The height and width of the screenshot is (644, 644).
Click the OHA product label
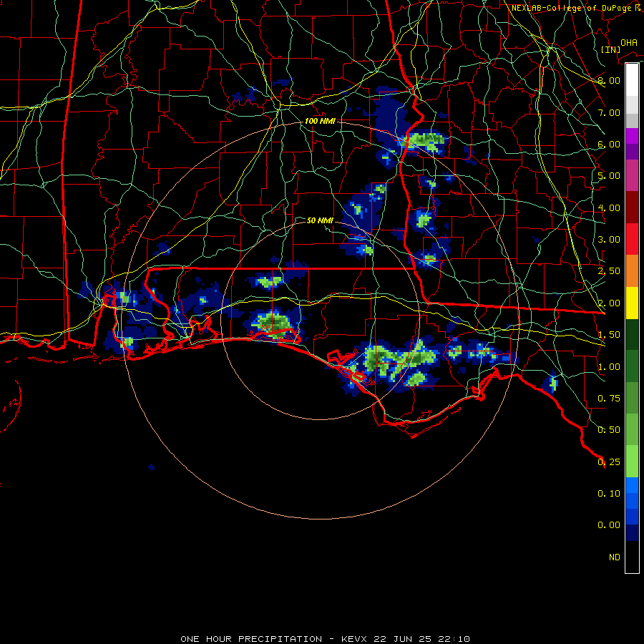coord(629,42)
